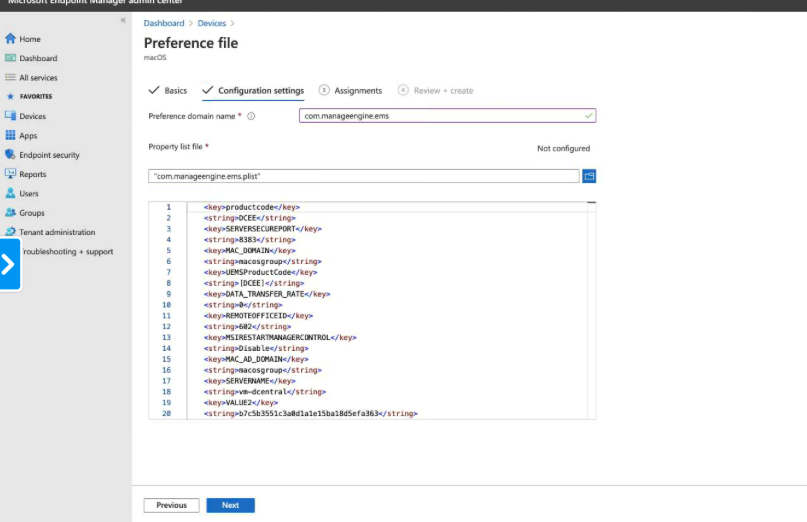Viewport: 807px width, 522px height.
Task: Follow the Dashboard breadcrumb link
Action: pyautogui.click(x=164, y=23)
